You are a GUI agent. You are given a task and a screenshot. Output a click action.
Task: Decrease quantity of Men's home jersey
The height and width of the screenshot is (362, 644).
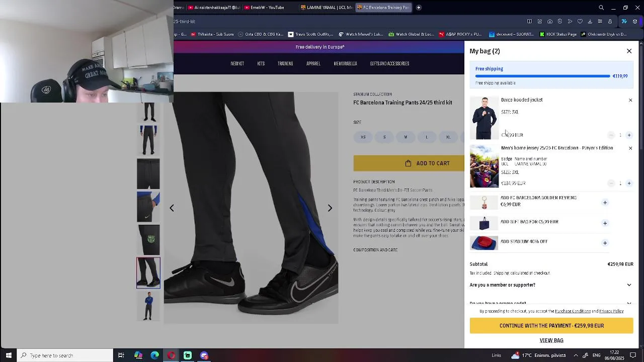point(611,183)
